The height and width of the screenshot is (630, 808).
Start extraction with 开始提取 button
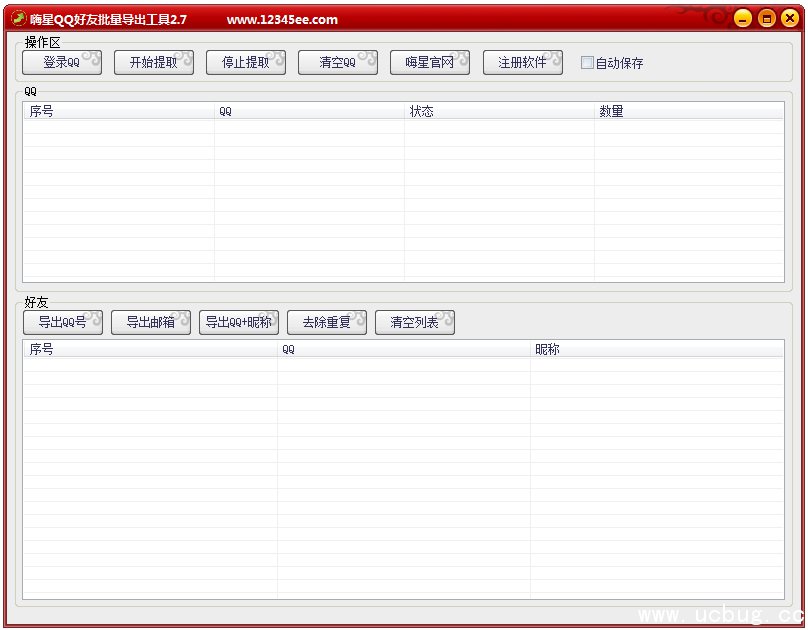(153, 62)
